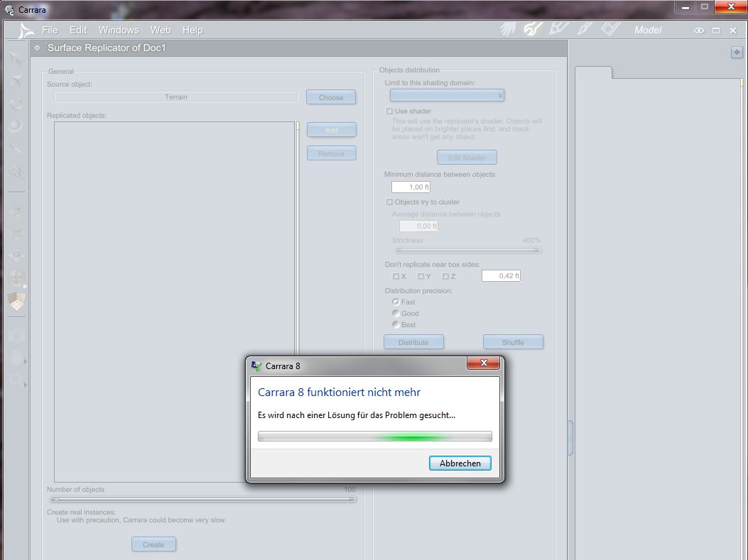This screenshot has width=748, height=560.
Task: Open the Edit menu
Action: coord(78,30)
